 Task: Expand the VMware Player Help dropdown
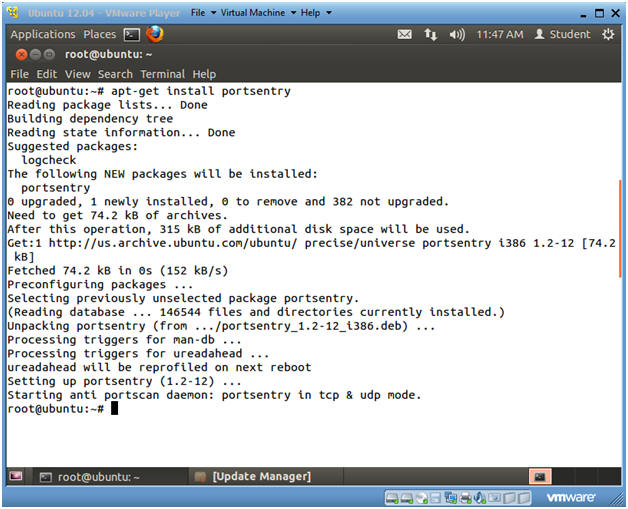pyautogui.click(x=316, y=13)
